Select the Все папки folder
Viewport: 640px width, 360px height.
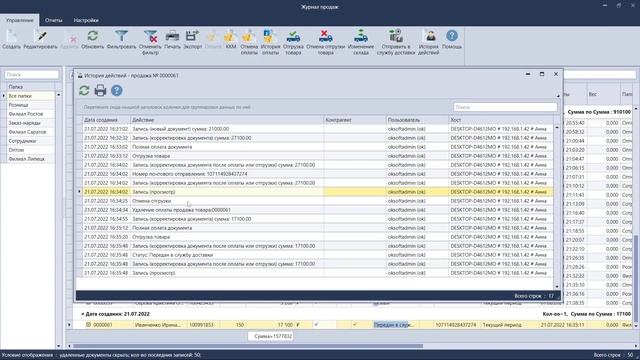(x=31, y=96)
